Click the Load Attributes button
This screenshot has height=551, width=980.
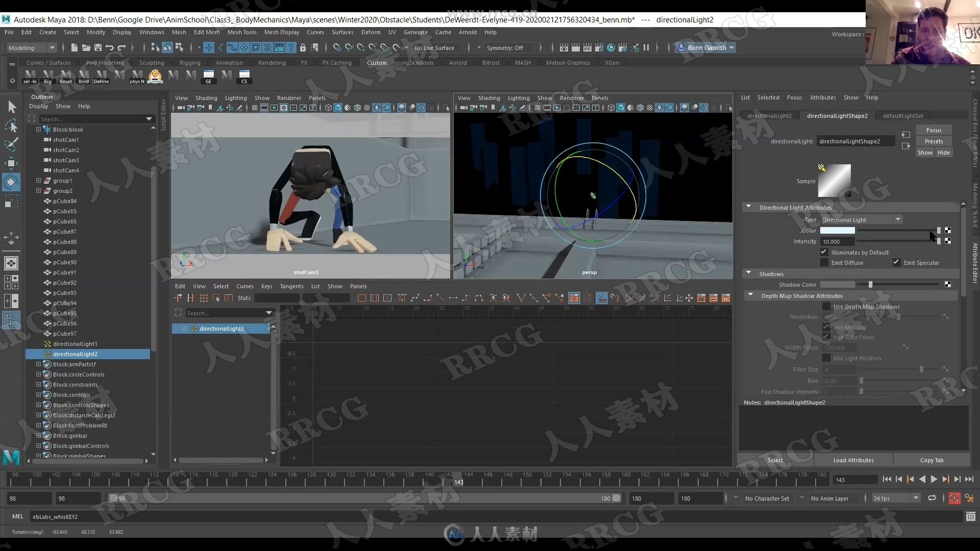pos(853,460)
